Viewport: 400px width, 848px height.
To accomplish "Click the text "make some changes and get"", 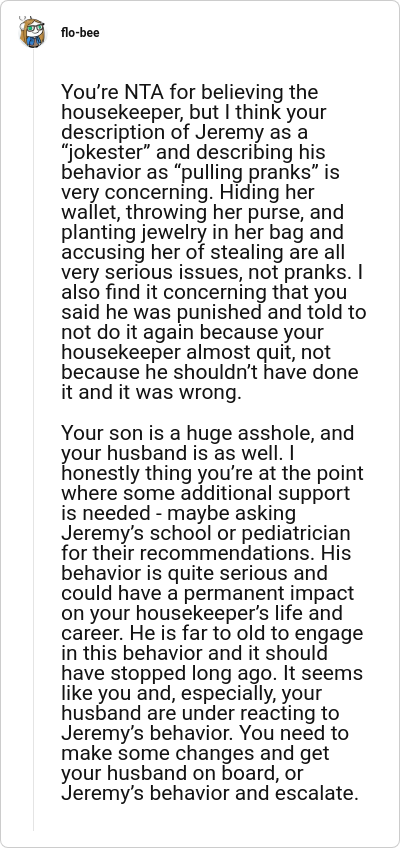I will (x=195, y=754).
